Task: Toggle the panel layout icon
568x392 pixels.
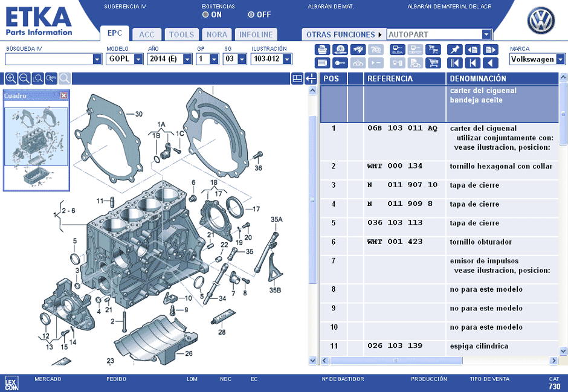Action: [297, 78]
